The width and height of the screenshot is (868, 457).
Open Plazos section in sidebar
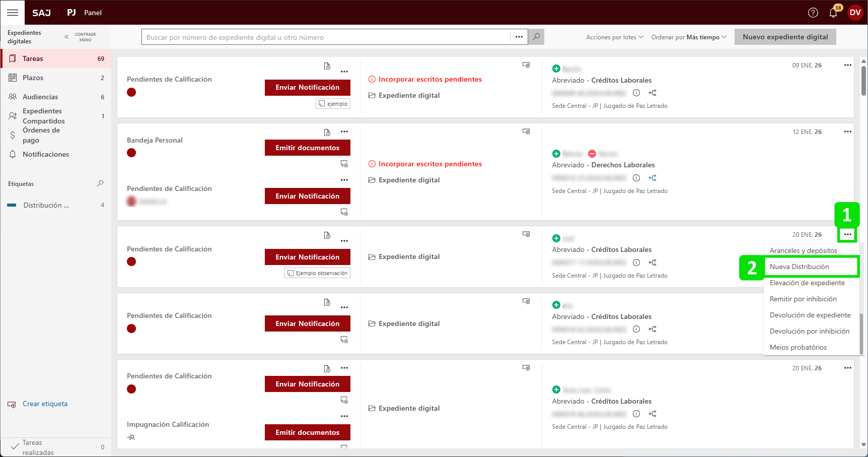(x=33, y=78)
